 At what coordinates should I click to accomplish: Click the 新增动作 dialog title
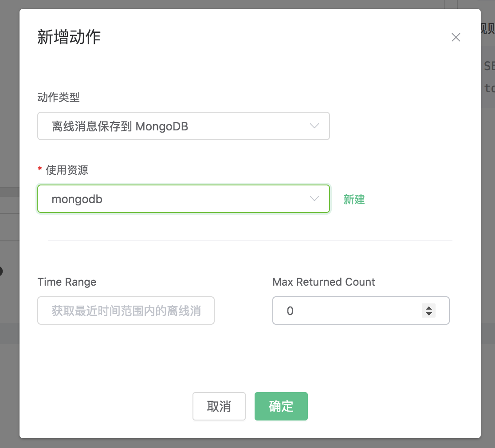click(x=69, y=37)
